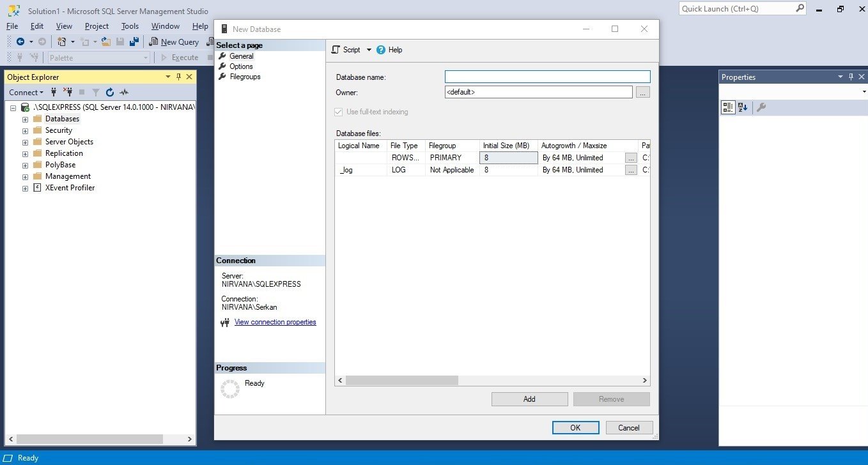Open the File menu
The height and width of the screenshot is (465, 868).
click(12, 26)
